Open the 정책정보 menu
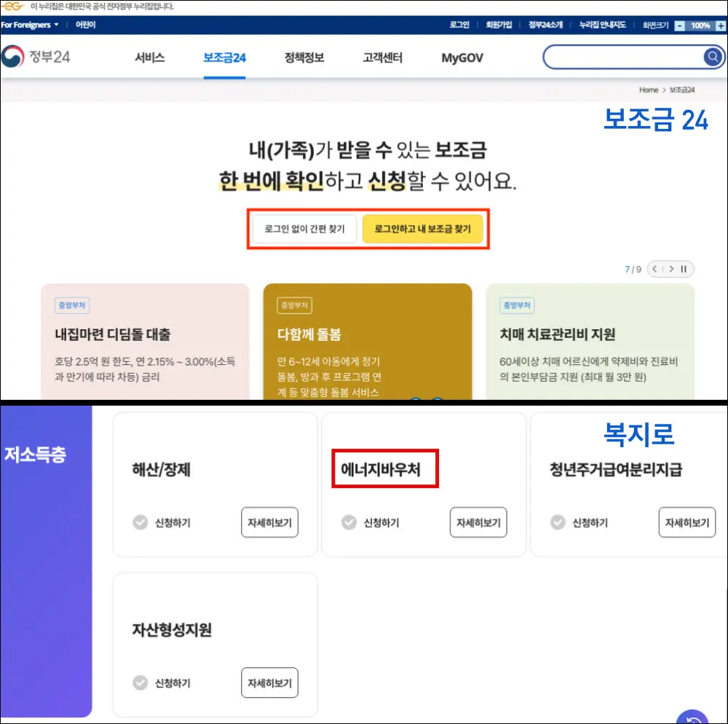This screenshot has height=724, width=728. pos(304,57)
